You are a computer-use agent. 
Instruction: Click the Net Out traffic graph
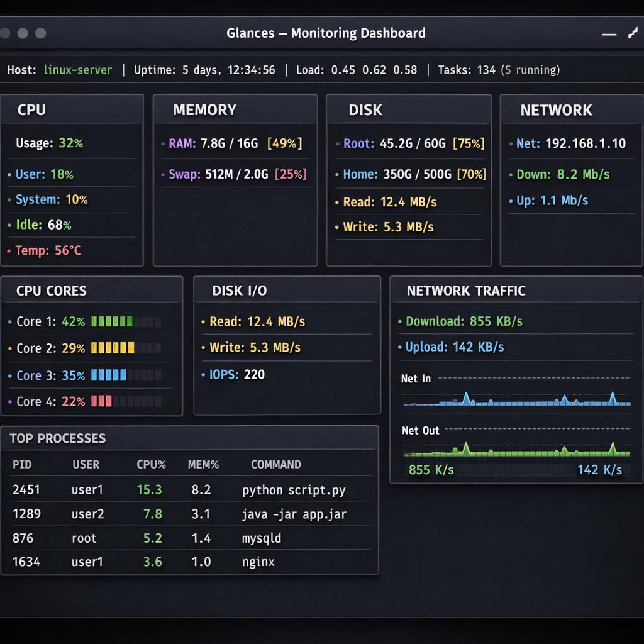point(516,452)
